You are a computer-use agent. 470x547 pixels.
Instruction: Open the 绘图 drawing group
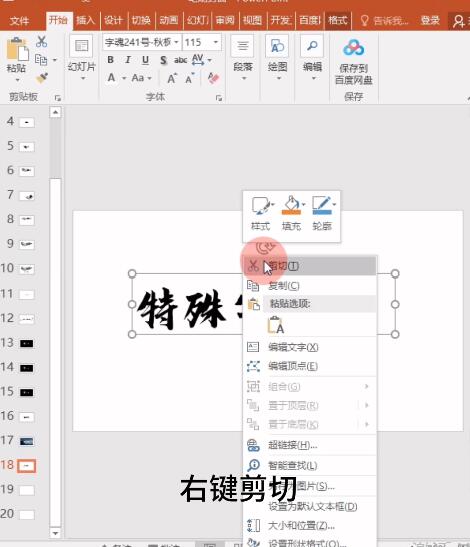[277, 58]
